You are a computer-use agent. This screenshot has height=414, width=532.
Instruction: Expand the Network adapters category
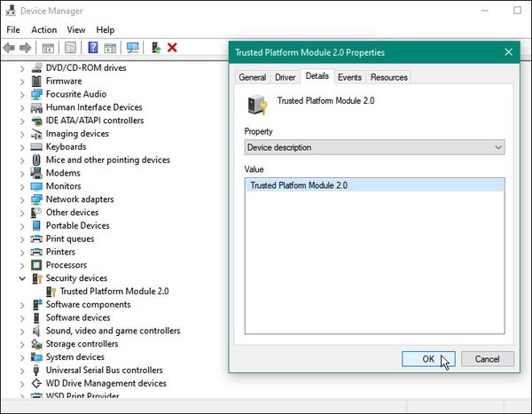22,199
